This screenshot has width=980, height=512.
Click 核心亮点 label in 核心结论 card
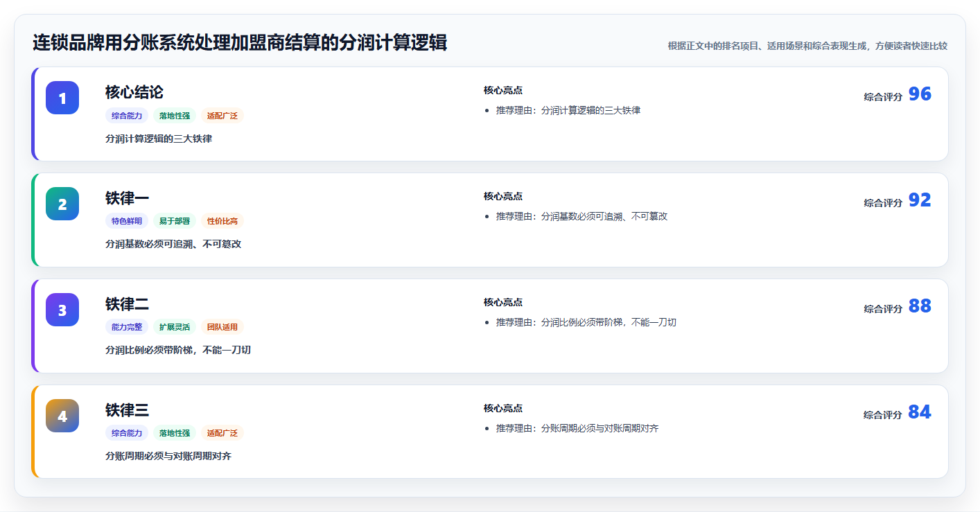[x=503, y=90]
